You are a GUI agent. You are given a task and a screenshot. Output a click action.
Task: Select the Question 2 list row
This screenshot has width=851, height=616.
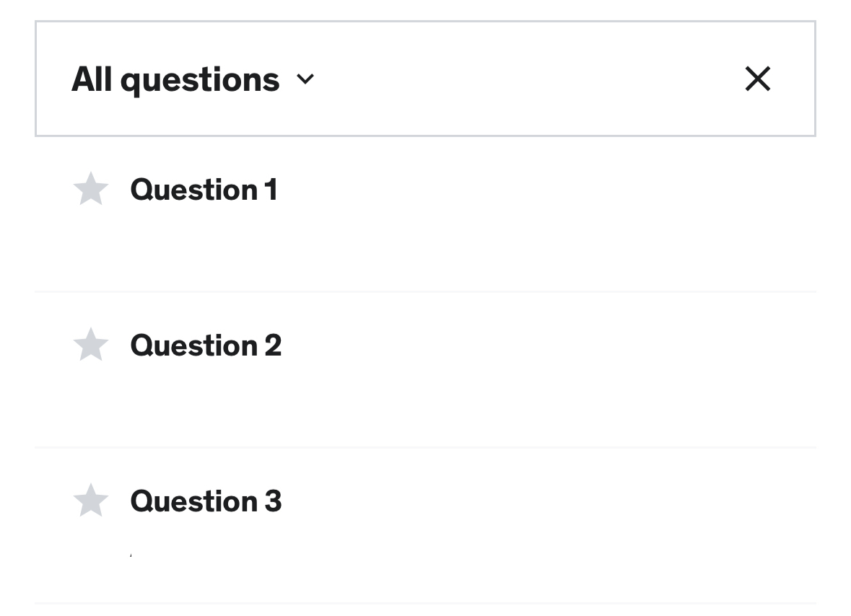[x=462, y=371]
